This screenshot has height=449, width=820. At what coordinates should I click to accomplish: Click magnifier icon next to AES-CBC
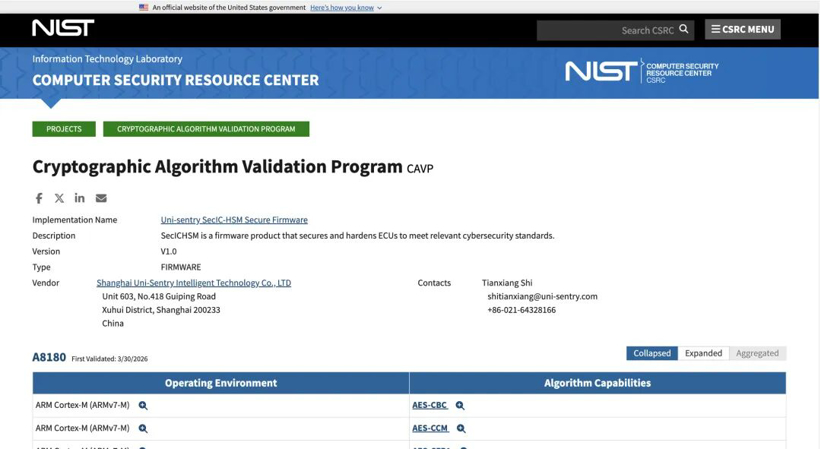point(460,406)
